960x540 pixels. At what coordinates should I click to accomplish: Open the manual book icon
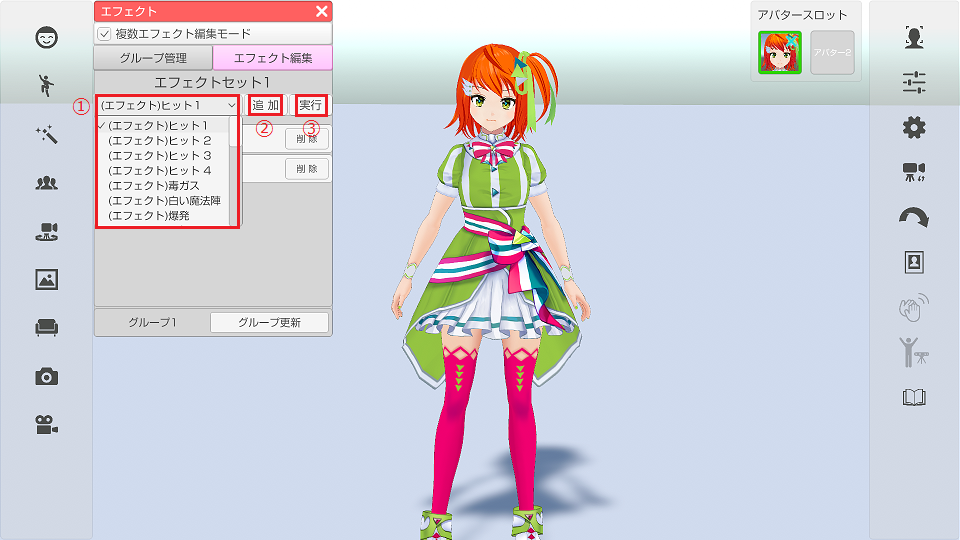click(x=914, y=398)
